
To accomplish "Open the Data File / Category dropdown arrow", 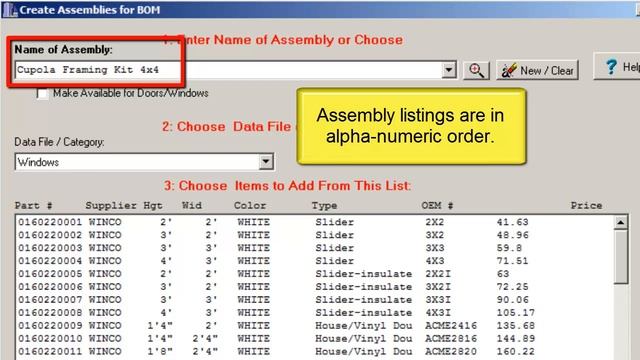I will [x=266, y=162].
